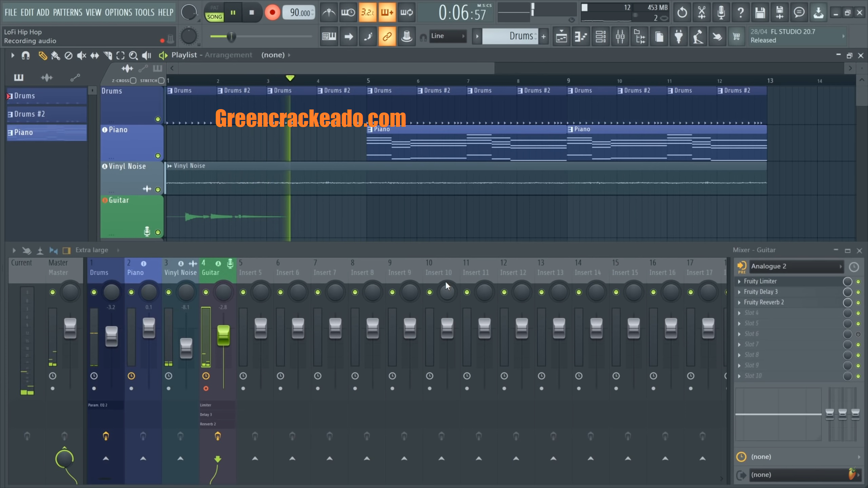The image size is (868, 488).
Task: Disable the Fruity Limiter effect slot LED
Action: click(858, 282)
